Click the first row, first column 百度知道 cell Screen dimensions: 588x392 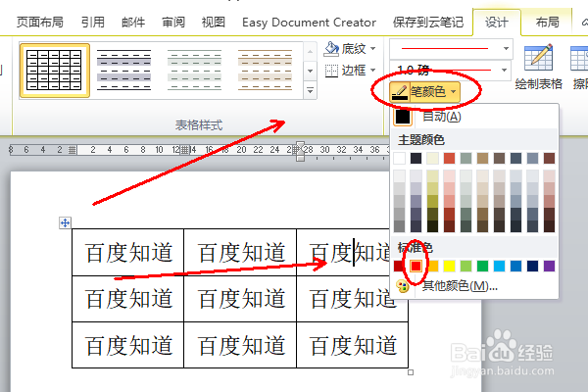tap(127, 253)
